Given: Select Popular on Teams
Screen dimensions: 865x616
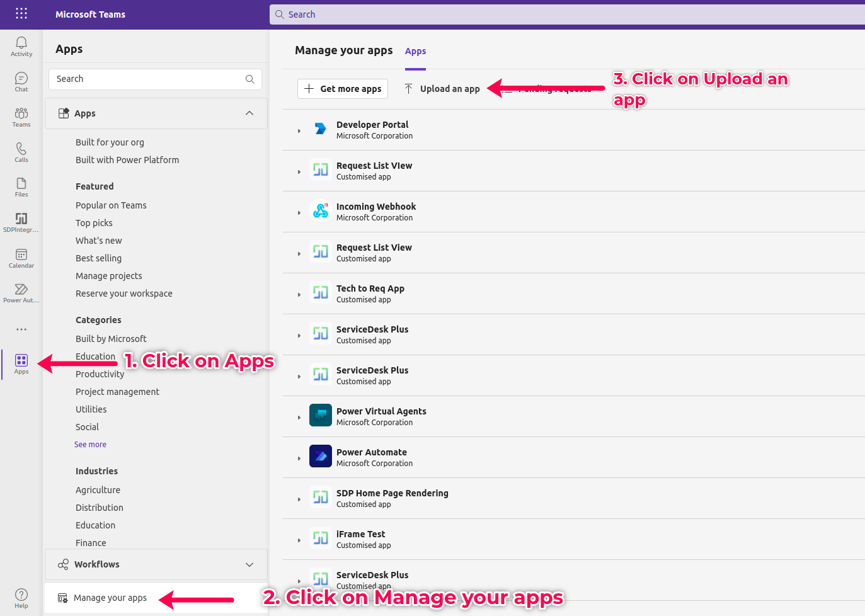Looking at the screenshot, I should [x=111, y=205].
